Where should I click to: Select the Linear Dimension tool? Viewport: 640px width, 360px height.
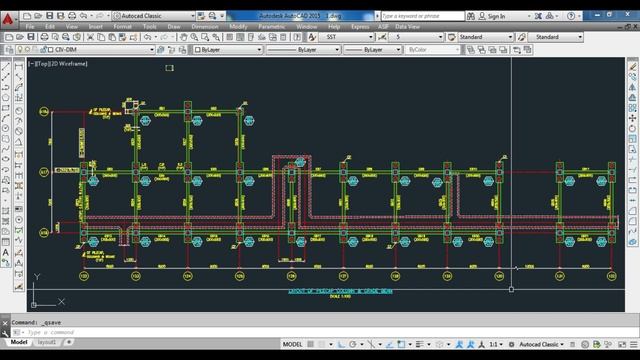coord(19,67)
